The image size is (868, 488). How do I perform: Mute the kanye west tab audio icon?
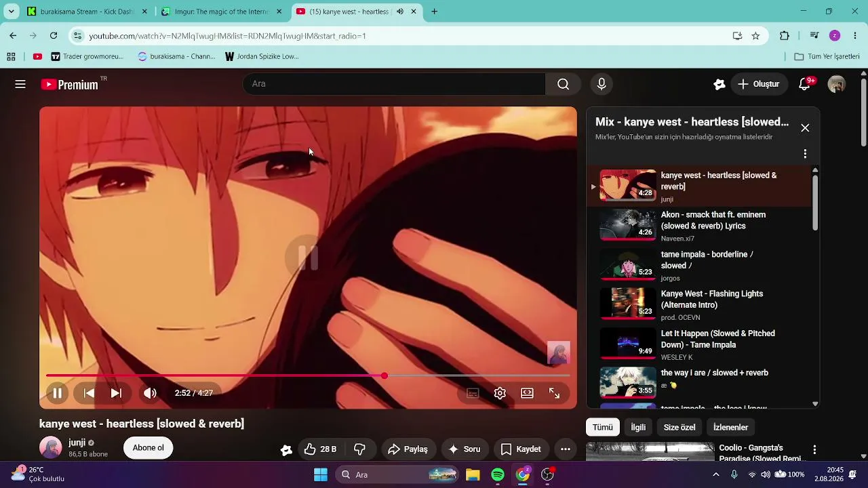pyautogui.click(x=399, y=12)
